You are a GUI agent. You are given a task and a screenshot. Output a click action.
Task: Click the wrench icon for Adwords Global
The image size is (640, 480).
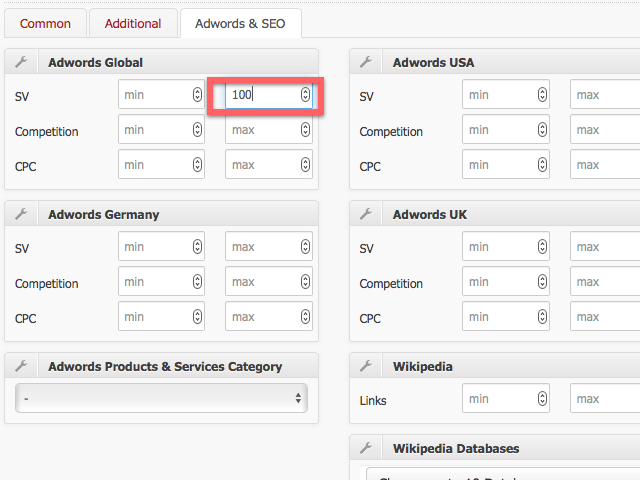21,62
